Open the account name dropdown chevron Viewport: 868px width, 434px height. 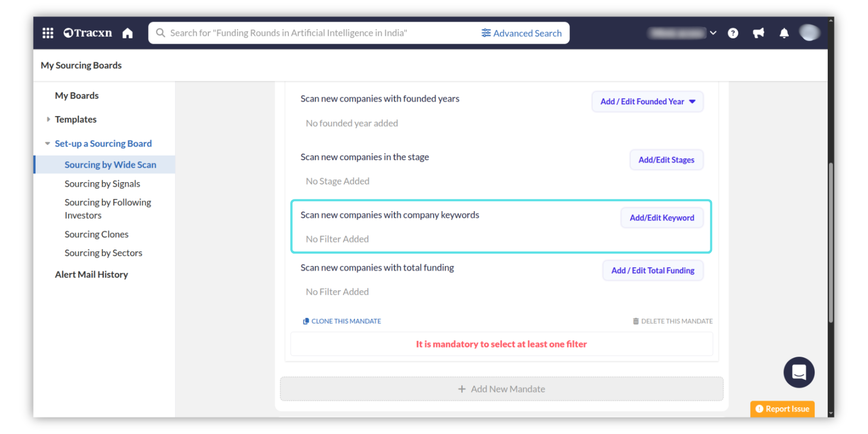(713, 33)
